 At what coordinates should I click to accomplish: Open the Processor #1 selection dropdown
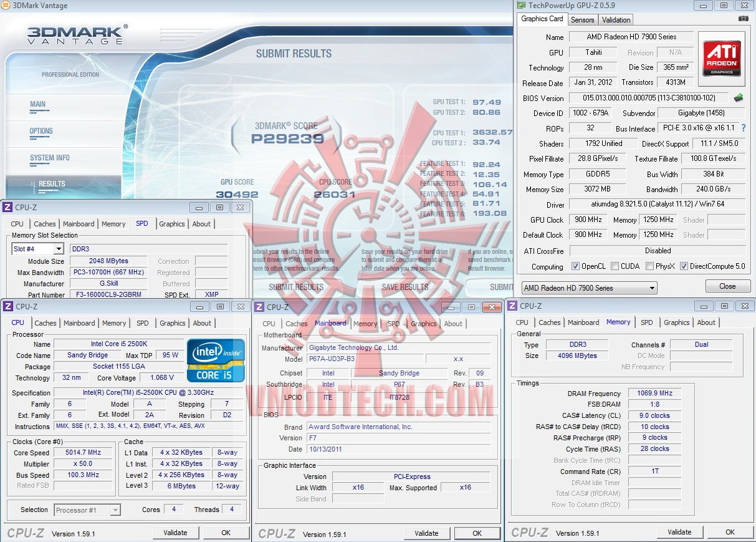coord(87,510)
